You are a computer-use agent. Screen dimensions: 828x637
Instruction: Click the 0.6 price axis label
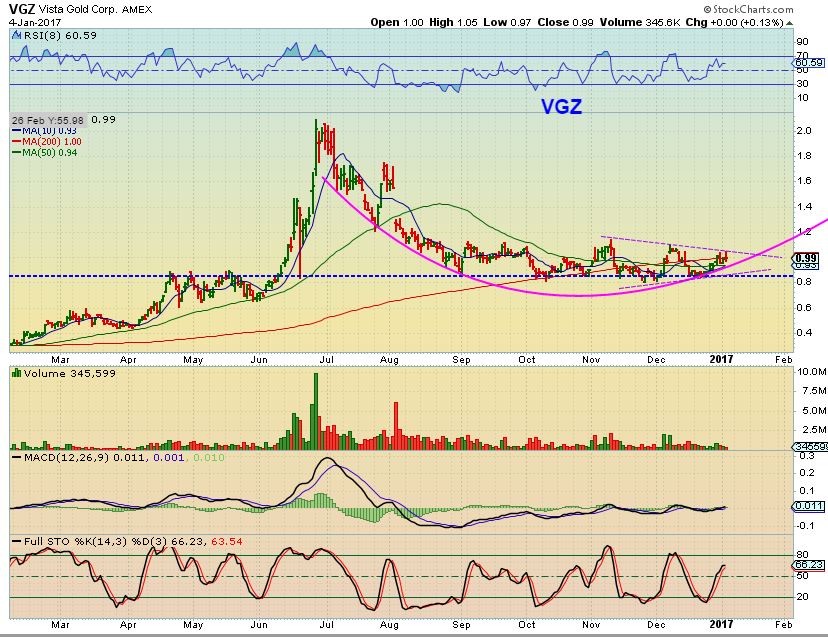[804, 307]
